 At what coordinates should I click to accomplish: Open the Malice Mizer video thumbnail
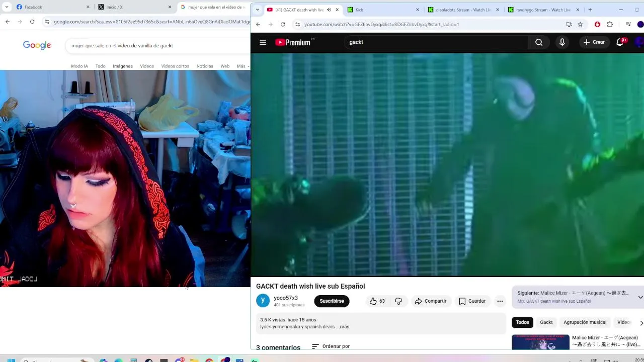(x=540, y=342)
